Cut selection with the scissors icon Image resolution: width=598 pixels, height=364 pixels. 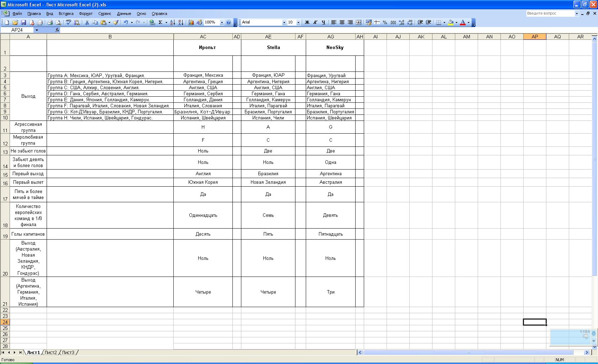pos(86,22)
